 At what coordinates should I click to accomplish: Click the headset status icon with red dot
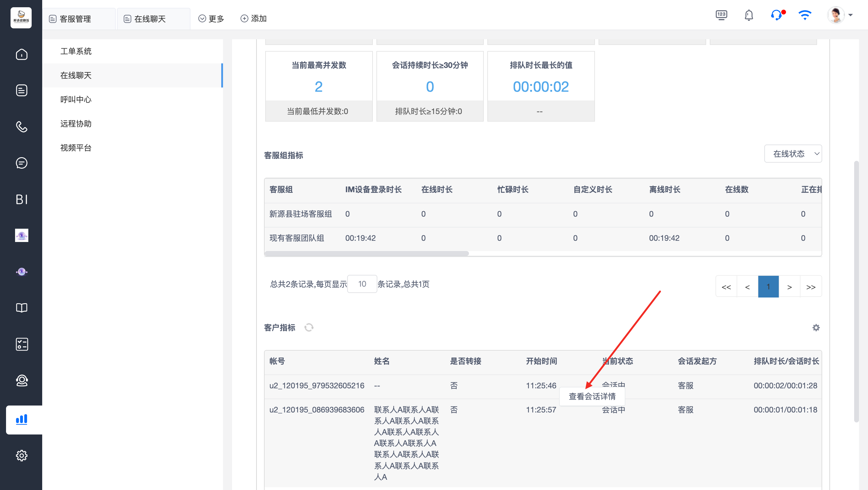(x=777, y=15)
